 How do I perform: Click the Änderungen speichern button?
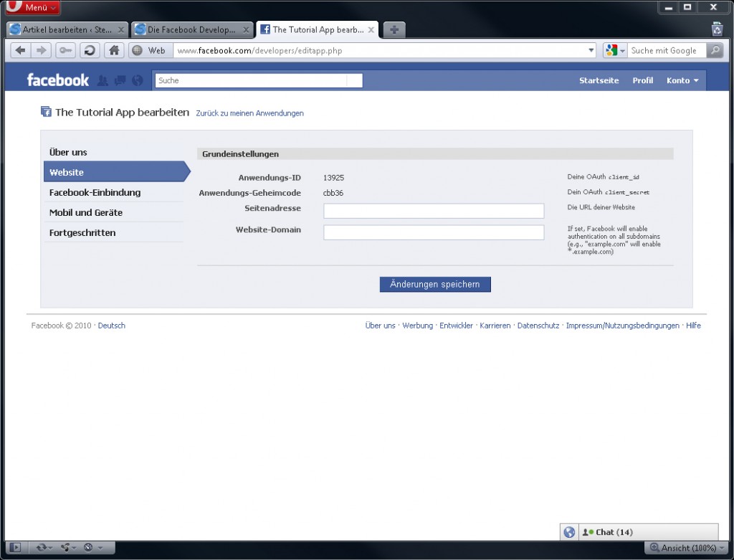(x=435, y=284)
